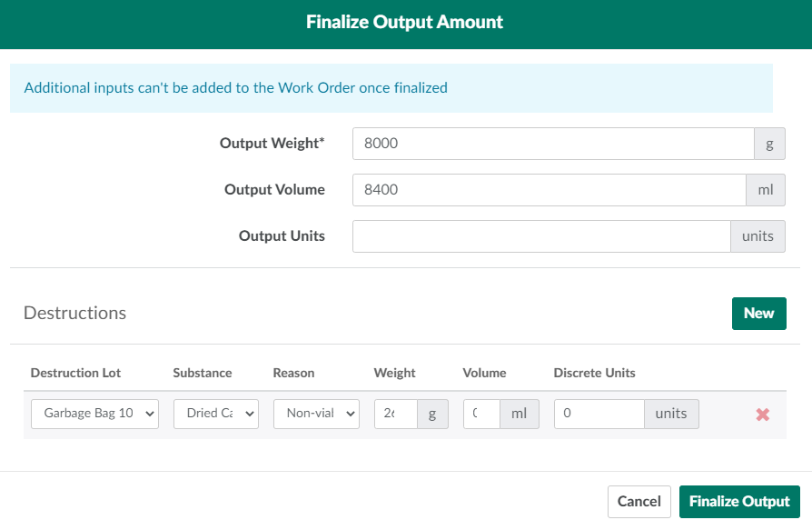The height and width of the screenshot is (530, 812).
Task: Click the ml suffix in destruction row
Action: click(520, 414)
